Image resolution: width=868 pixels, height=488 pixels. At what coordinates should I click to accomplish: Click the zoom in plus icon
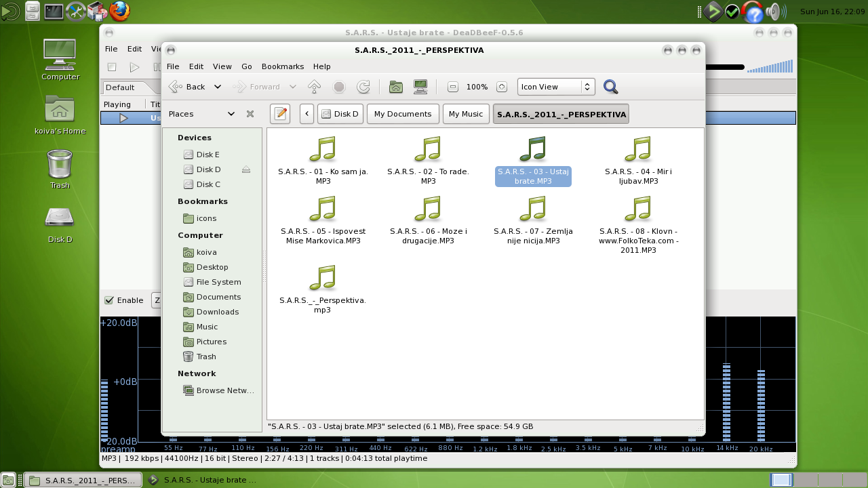click(x=502, y=87)
